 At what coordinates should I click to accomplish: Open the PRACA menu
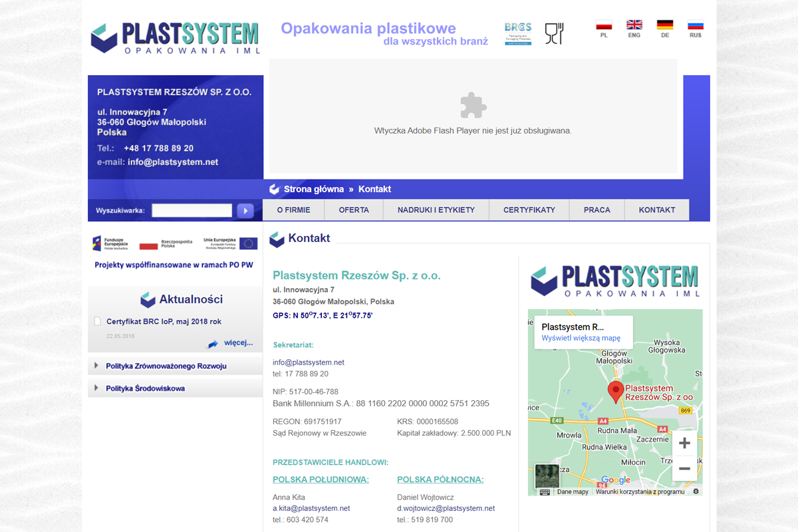click(x=597, y=210)
